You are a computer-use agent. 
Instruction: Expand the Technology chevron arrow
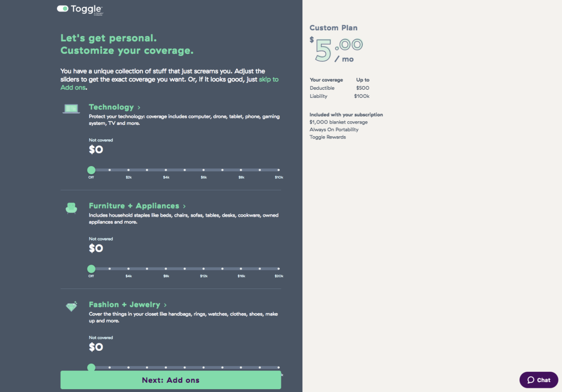pos(139,107)
